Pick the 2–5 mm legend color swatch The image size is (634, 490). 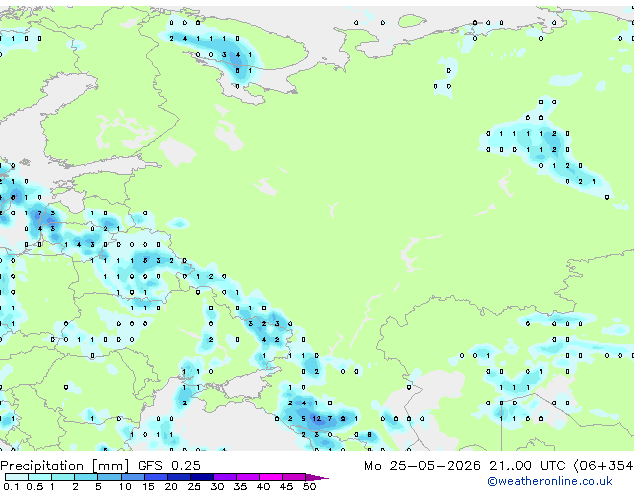[86, 477]
